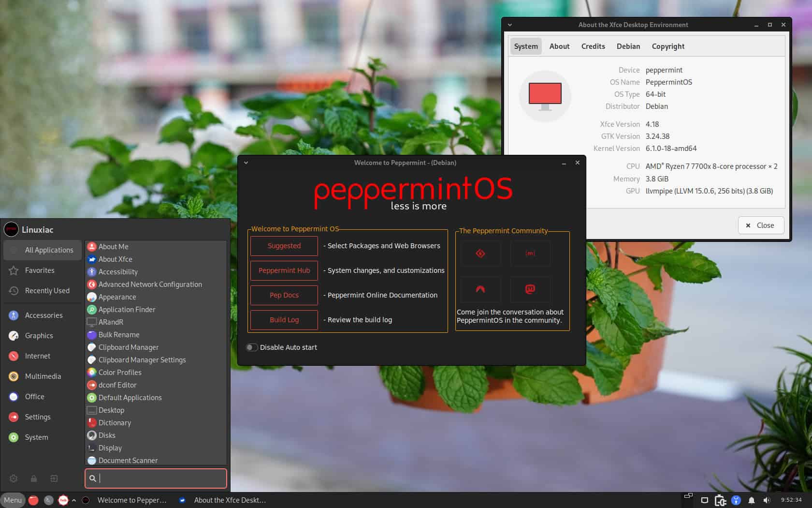
Task: Open the Matrix community icon
Action: tap(530, 253)
